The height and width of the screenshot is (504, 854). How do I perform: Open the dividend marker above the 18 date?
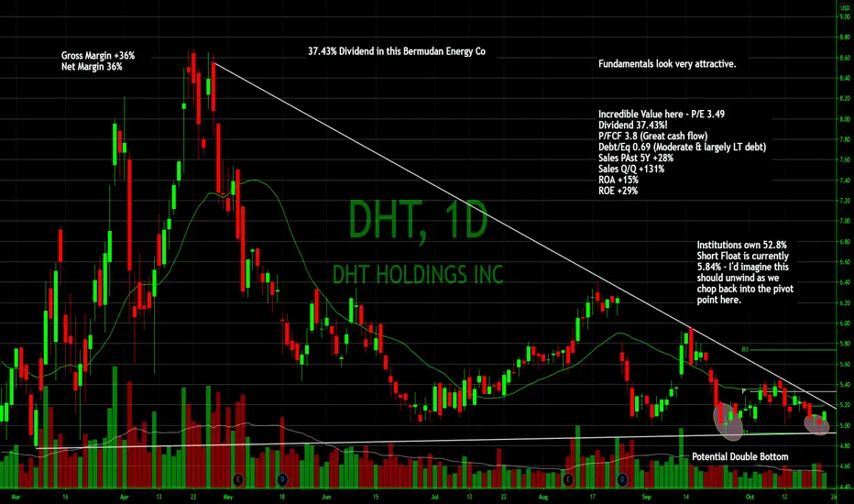[x=282, y=479]
